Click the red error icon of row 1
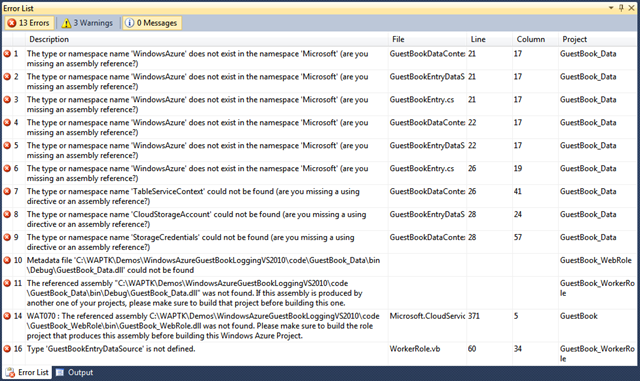 pos(7,53)
